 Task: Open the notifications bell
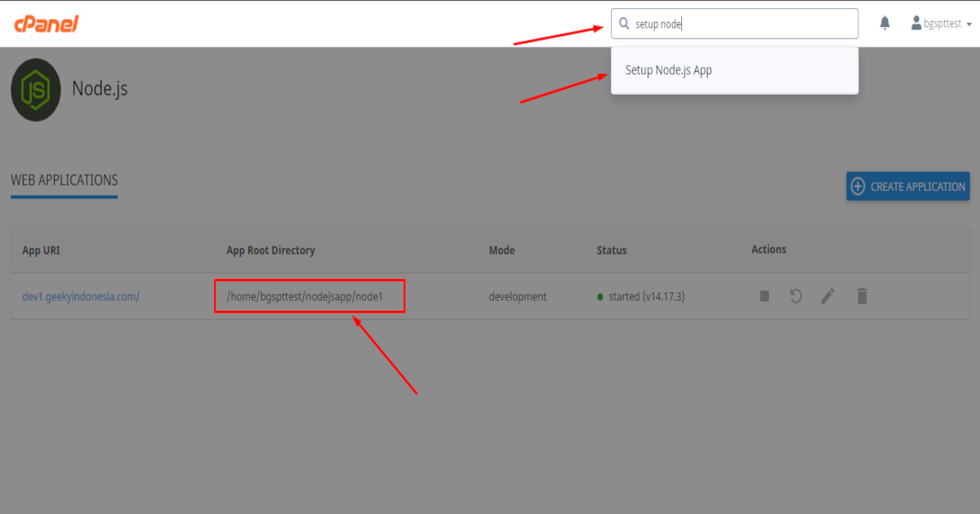884,24
